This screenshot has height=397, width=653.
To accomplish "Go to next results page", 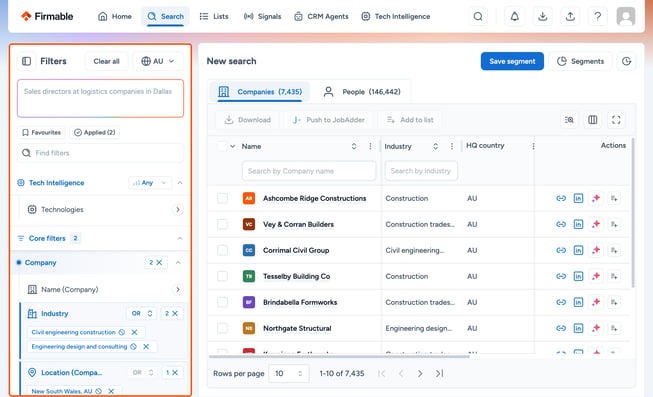I will point(420,373).
